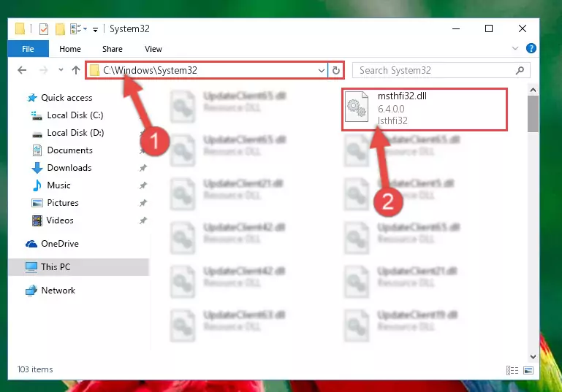Unpin Pictures using its pin icon
The width and height of the screenshot is (562, 392).
[143, 203]
